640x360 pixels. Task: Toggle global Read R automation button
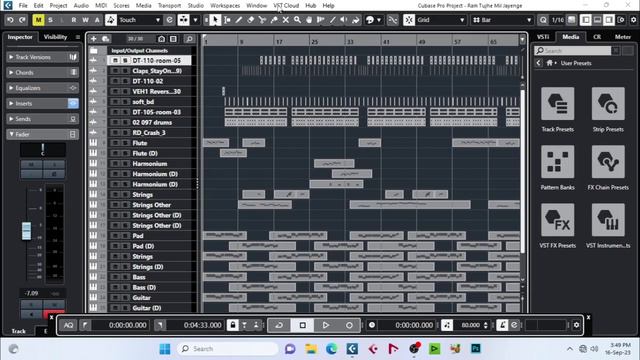pos(73,20)
